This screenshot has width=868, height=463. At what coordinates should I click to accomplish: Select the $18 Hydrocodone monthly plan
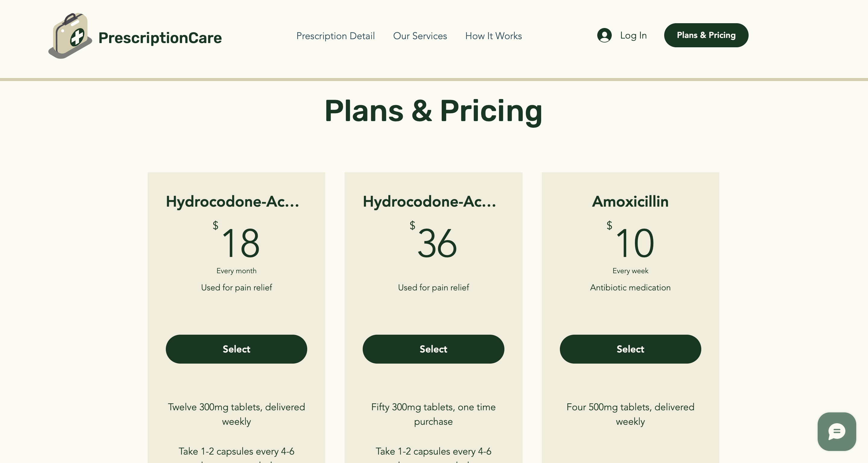tap(236, 349)
